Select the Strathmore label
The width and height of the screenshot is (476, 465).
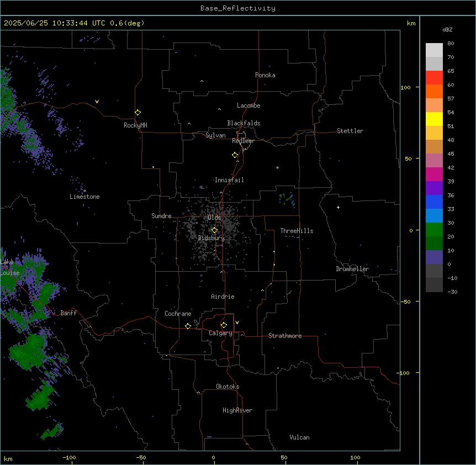pos(285,336)
